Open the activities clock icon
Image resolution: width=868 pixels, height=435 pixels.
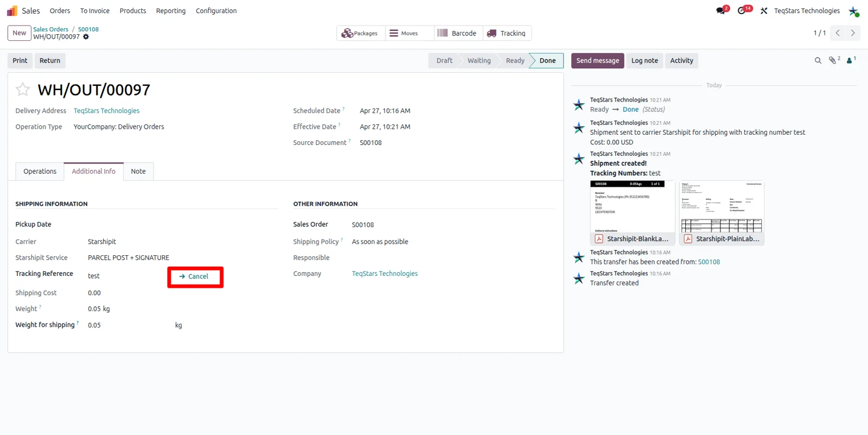742,11
